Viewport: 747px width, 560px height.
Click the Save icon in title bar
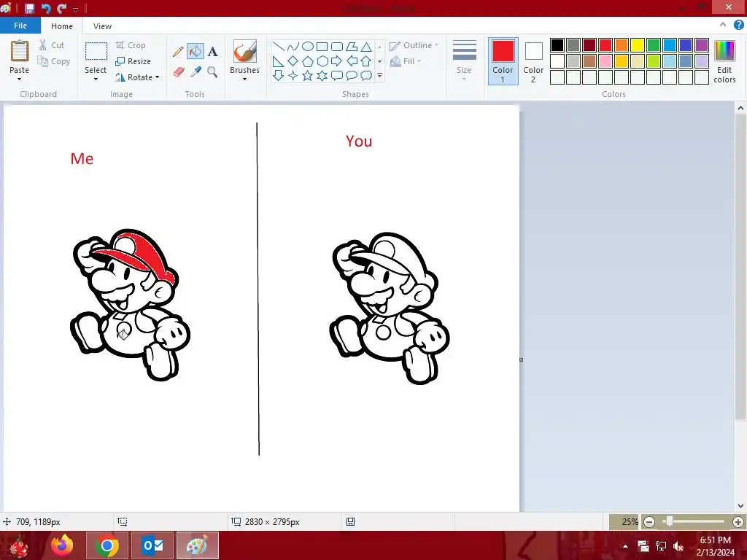click(x=29, y=8)
